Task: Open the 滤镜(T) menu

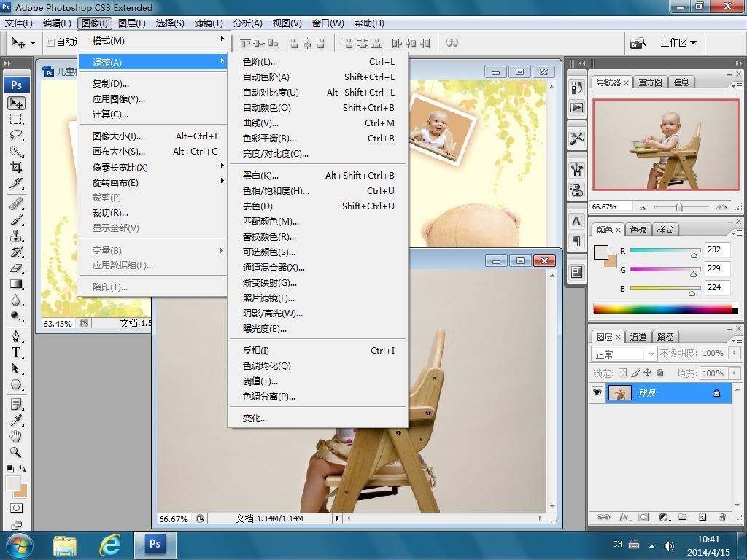Action: point(209,23)
